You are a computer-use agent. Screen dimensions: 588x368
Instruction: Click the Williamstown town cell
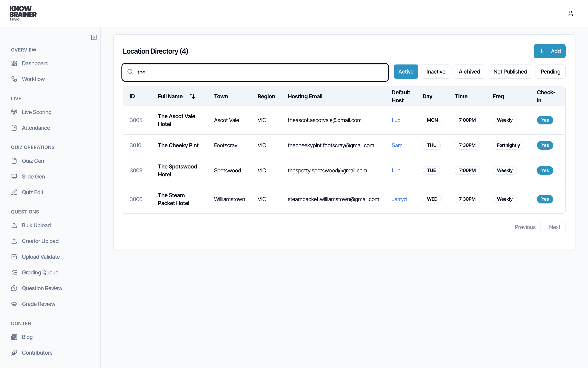point(229,199)
